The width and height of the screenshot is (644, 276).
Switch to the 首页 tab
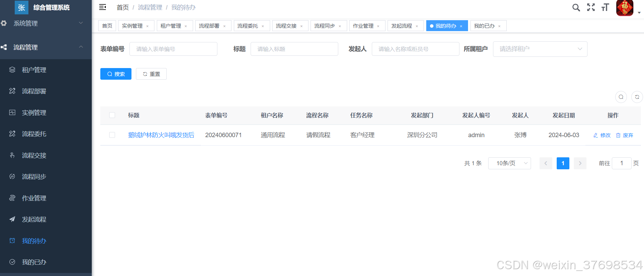coord(107,26)
